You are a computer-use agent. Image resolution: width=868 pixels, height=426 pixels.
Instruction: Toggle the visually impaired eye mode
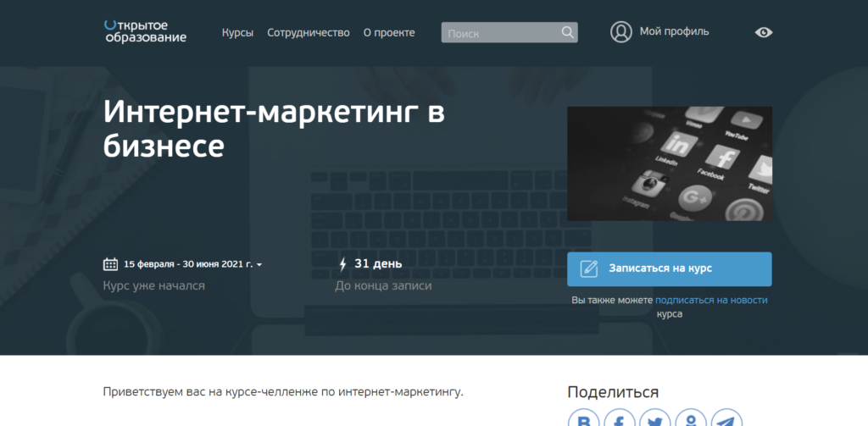pyautogui.click(x=764, y=32)
